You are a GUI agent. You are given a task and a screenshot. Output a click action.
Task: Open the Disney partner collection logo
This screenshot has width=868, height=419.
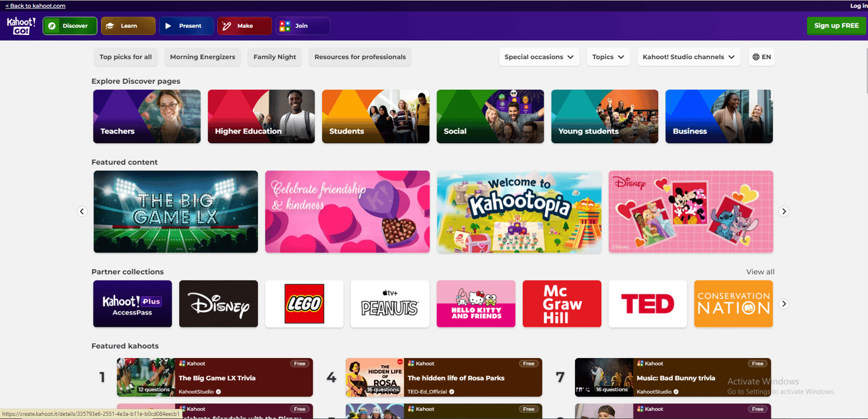click(219, 304)
